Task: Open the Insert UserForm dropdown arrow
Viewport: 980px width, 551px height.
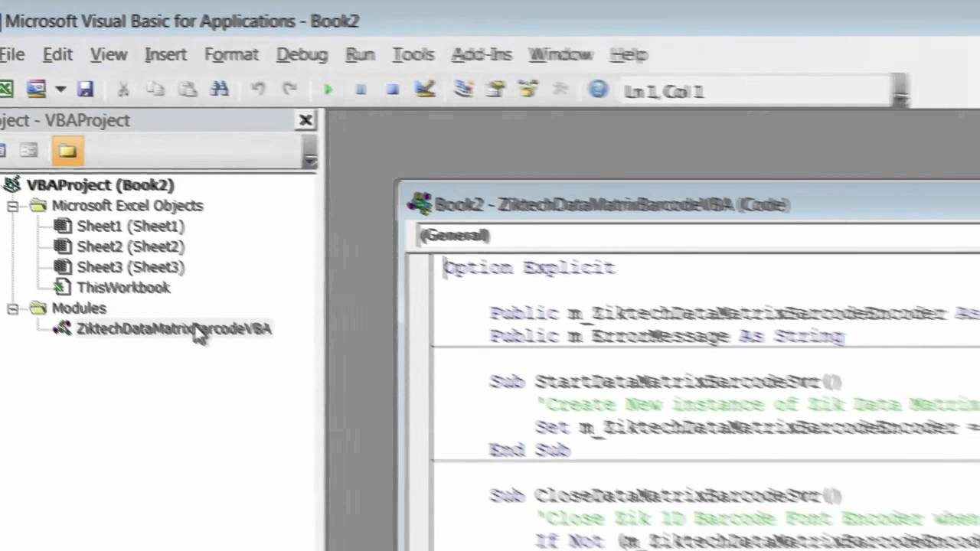Action: [60, 90]
